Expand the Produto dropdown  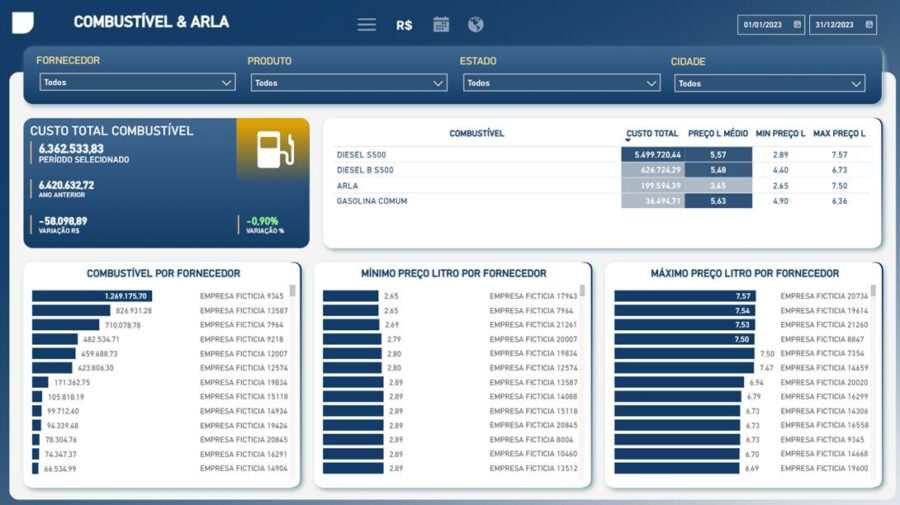(x=348, y=83)
